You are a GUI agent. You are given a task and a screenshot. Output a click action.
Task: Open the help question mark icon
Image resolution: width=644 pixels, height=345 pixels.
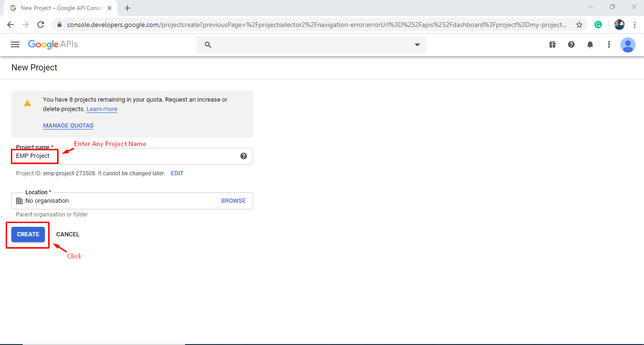pyautogui.click(x=571, y=44)
